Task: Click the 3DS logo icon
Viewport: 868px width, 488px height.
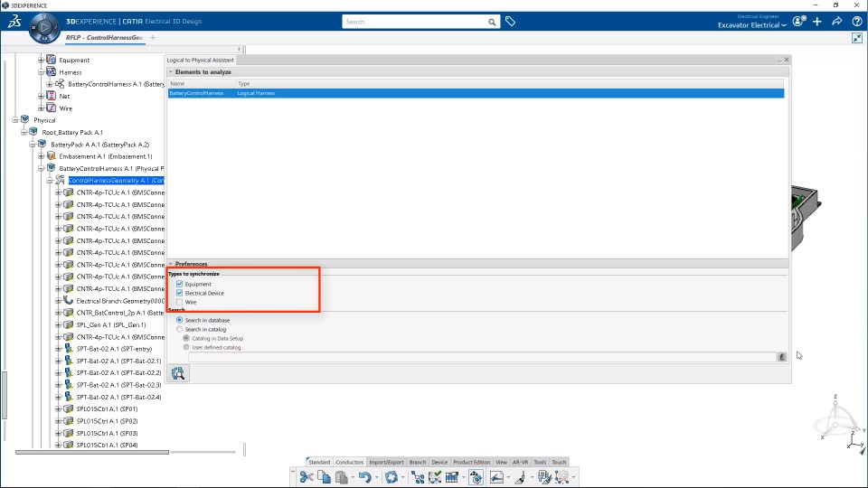Action: click(14, 22)
